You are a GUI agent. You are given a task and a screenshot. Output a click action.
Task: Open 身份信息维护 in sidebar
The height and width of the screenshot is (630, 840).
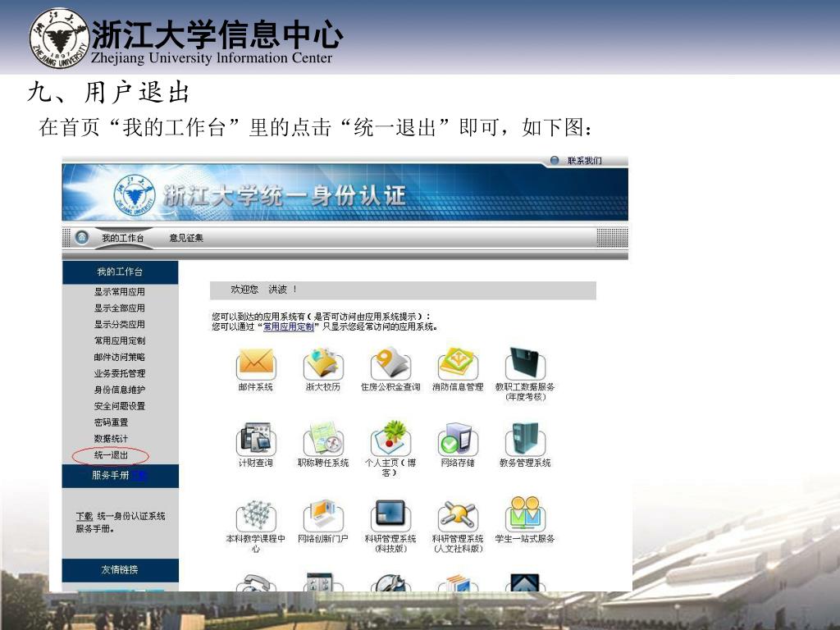120,390
